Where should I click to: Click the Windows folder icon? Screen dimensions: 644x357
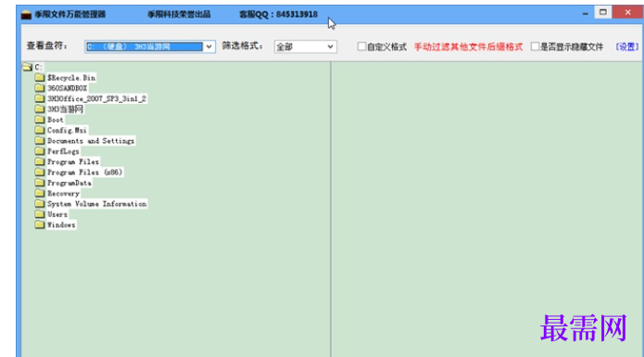tap(40, 224)
